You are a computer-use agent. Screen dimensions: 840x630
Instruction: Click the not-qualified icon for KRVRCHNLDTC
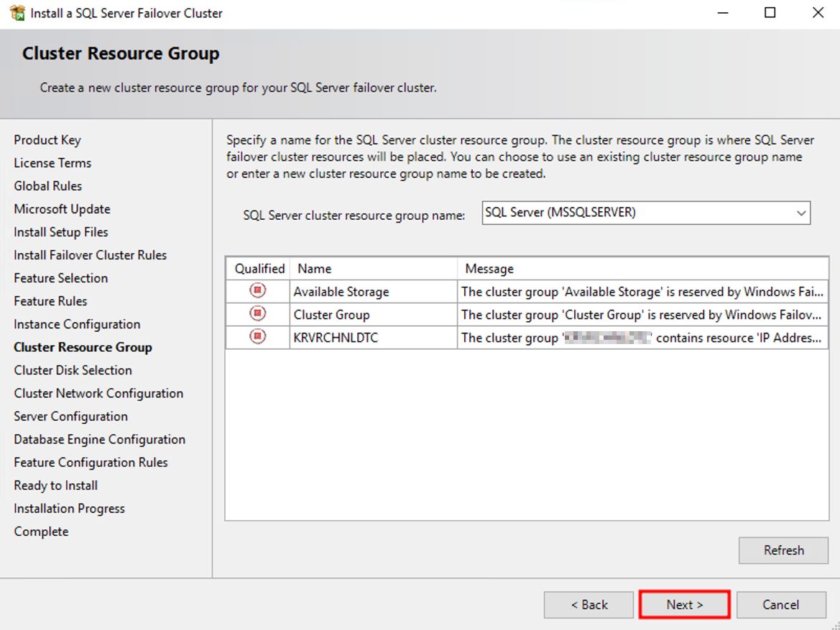pos(258,336)
